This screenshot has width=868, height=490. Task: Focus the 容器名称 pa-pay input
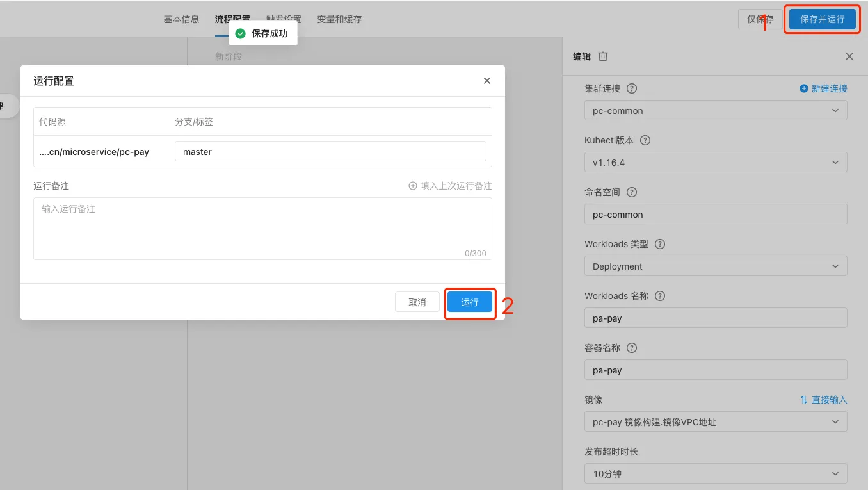(x=716, y=370)
